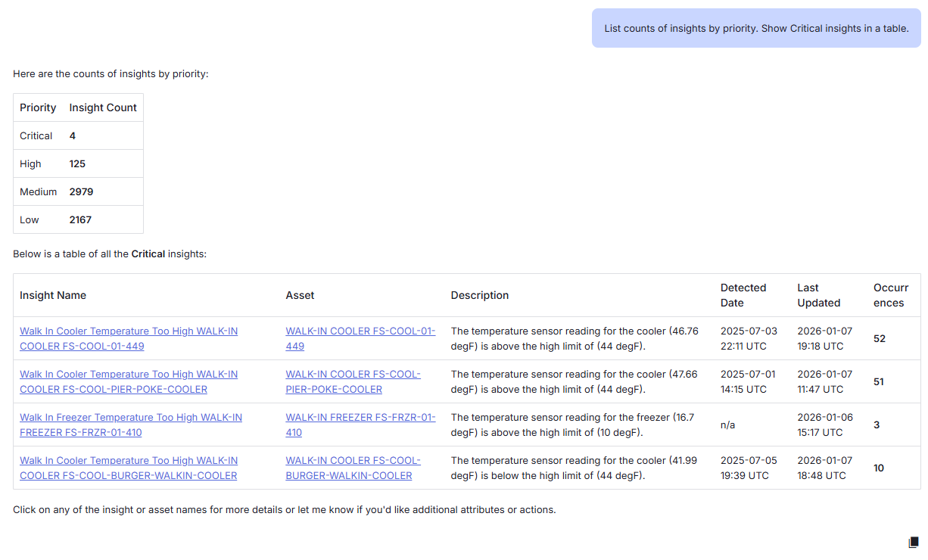The image size is (928, 560).
Task: Click the Insight Name column header
Action: [x=53, y=295]
